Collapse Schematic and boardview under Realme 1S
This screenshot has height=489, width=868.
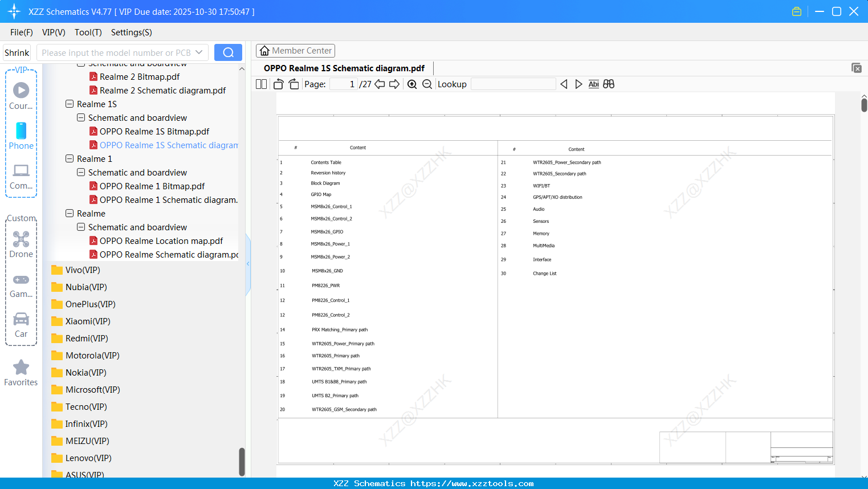pos(81,118)
